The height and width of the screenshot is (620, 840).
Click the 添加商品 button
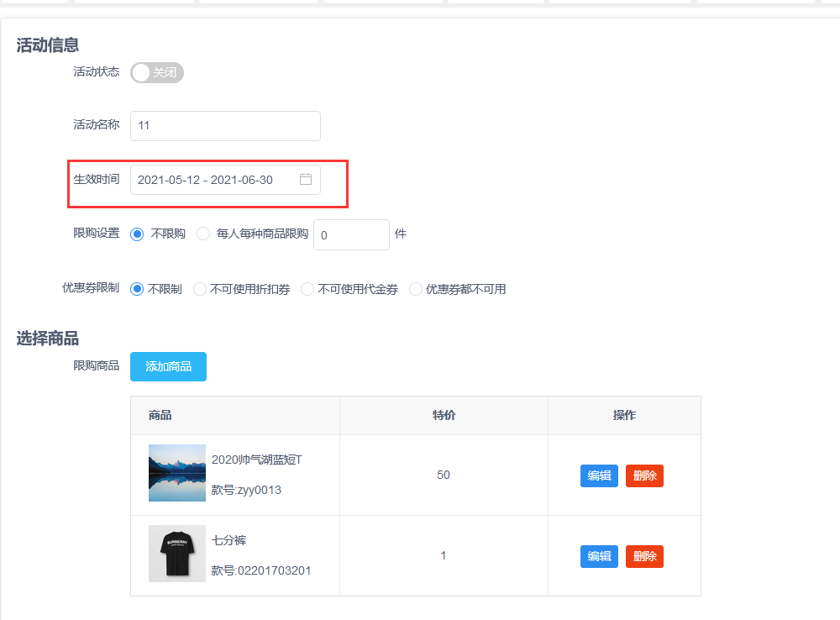168,366
